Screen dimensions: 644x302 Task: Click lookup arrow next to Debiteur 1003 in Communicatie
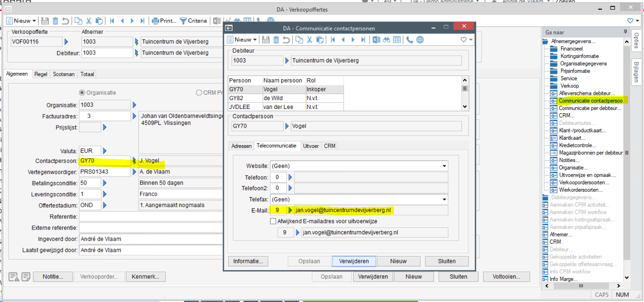(x=287, y=61)
